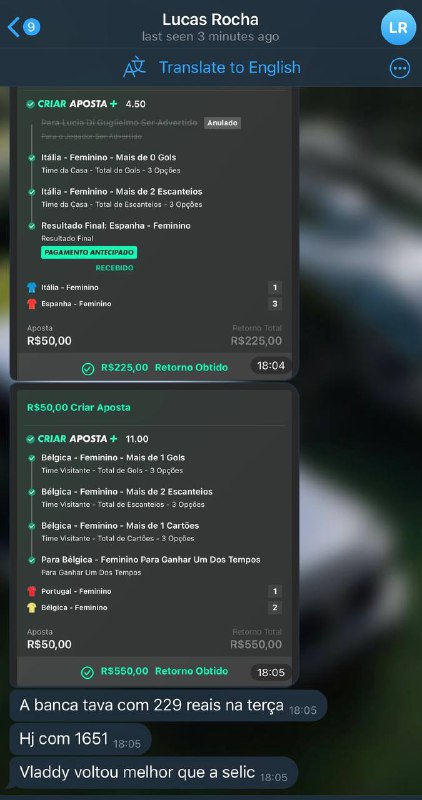Open the LR profile avatar
Screen dimensions: 422x800
click(399, 27)
